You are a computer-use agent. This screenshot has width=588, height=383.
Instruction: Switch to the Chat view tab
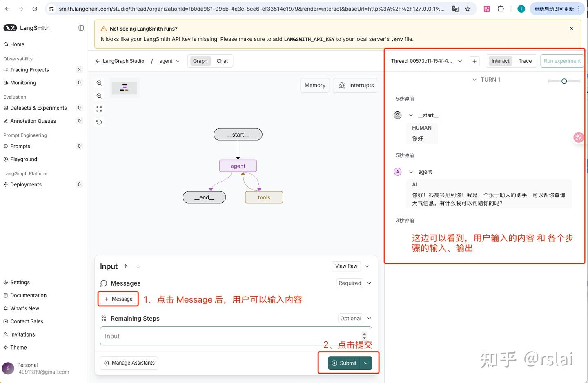pyautogui.click(x=222, y=61)
